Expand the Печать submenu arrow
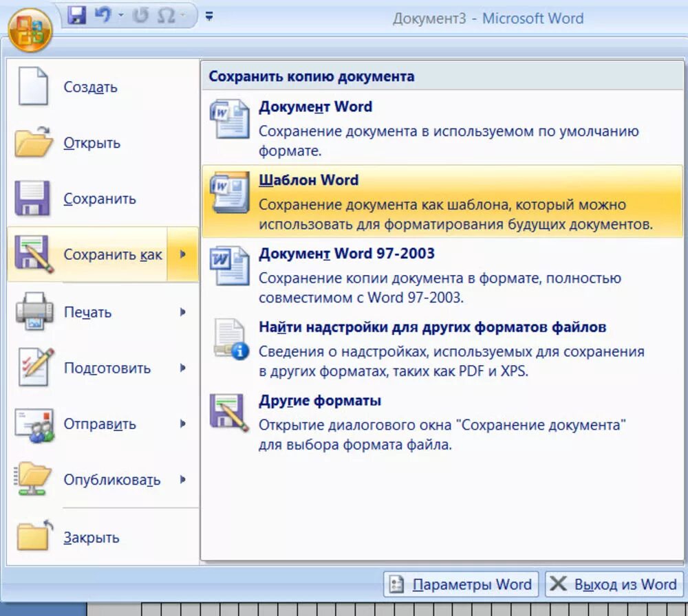This screenshot has width=688, height=616. coord(183,311)
